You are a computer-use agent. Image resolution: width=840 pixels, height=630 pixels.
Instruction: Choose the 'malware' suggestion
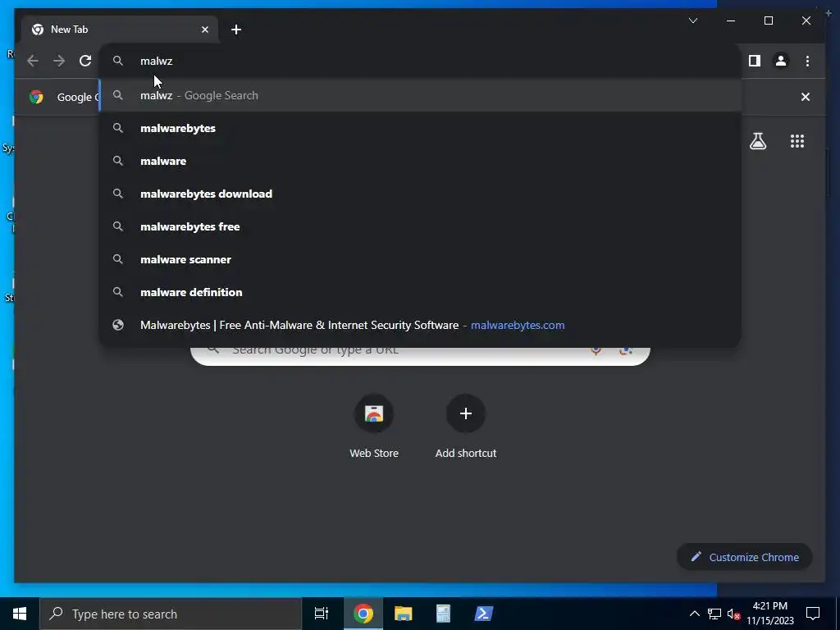(421, 161)
